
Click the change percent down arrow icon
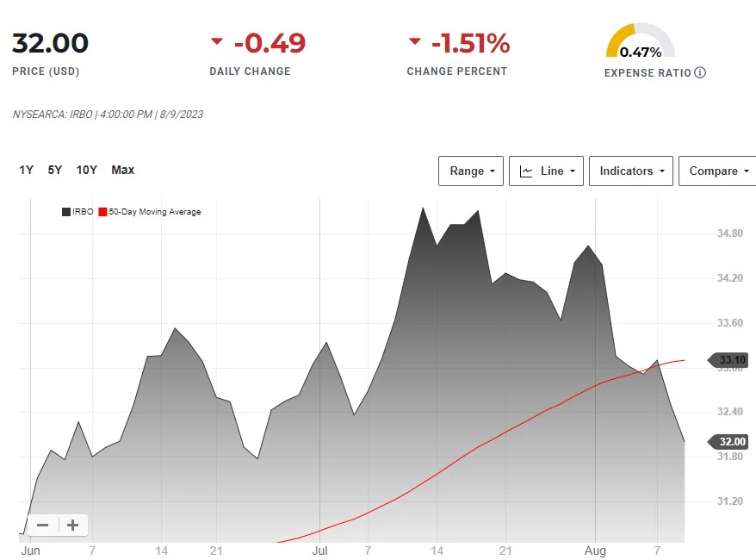point(415,41)
